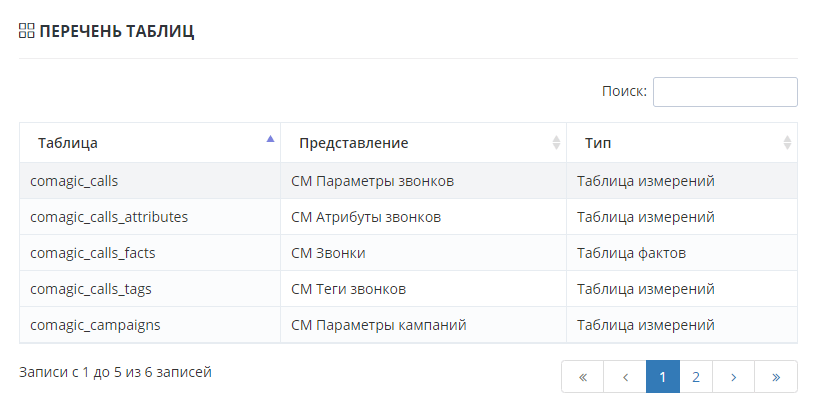
Task: Select the comagic_calls_facts table entry
Action: tap(93, 253)
